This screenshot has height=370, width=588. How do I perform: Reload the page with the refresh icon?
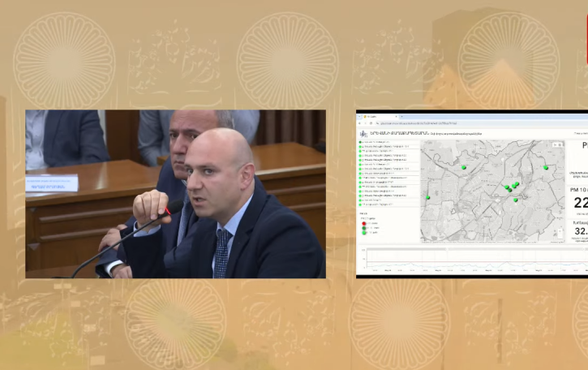[x=371, y=123]
